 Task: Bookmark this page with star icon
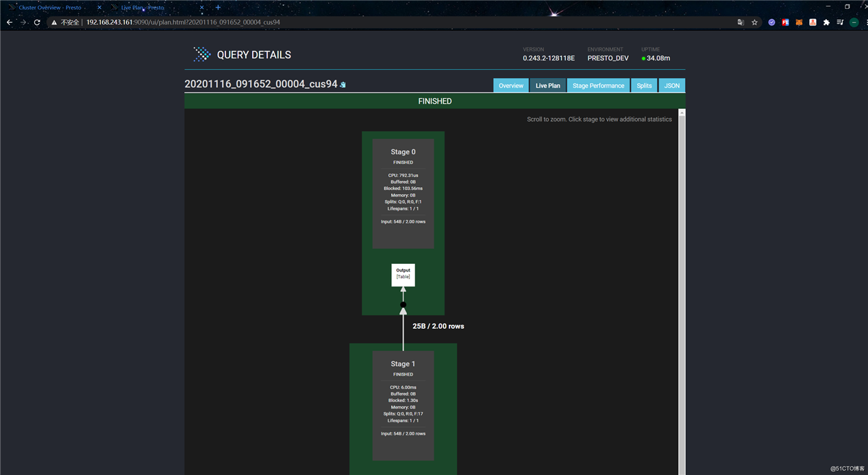click(754, 23)
